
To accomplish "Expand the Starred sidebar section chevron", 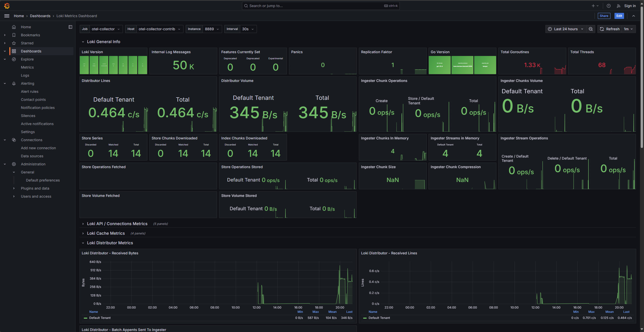I will (x=5, y=43).
